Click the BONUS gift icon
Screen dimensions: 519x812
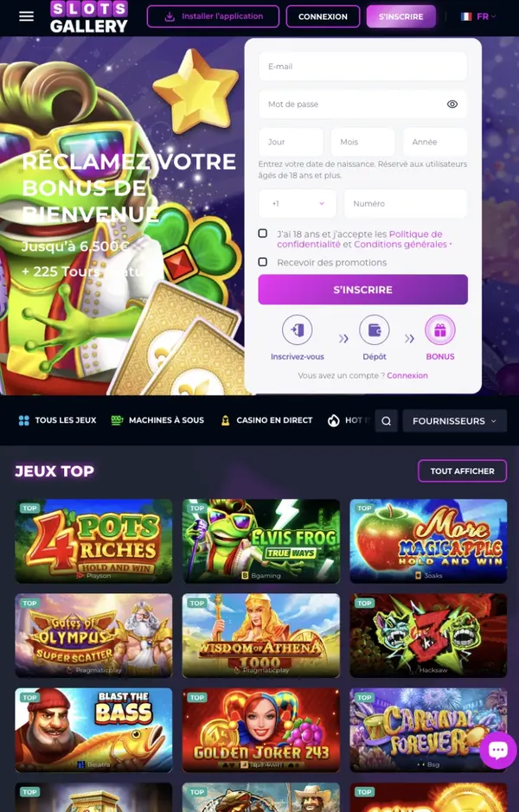click(x=439, y=329)
